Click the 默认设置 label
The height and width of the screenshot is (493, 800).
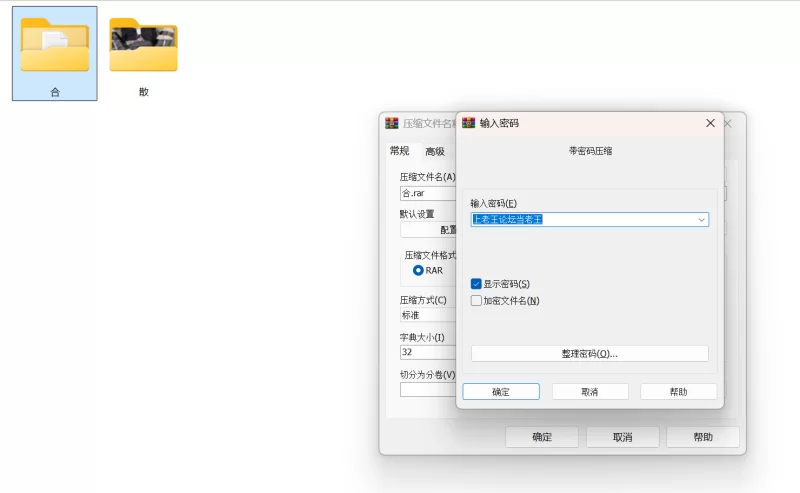tap(417, 214)
